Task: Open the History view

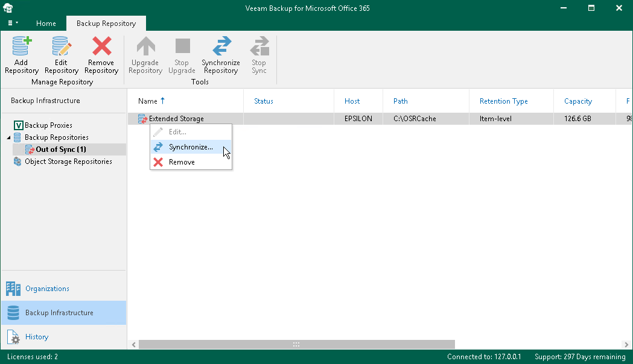Action: 37,337
